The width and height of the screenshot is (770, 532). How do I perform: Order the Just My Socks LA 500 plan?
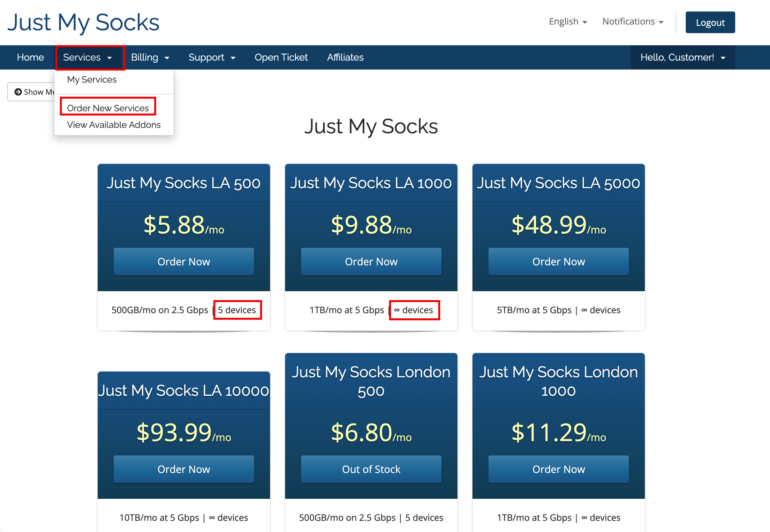pyautogui.click(x=184, y=262)
